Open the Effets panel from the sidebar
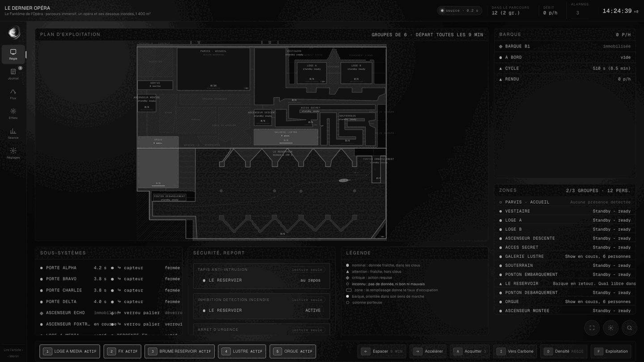This screenshot has height=362, width=644. pyautogui.click(x=13, y=114)
